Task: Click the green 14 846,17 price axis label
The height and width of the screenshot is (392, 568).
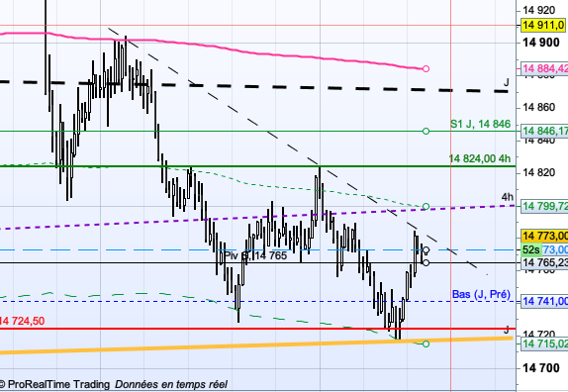Action: pos(544,131)
